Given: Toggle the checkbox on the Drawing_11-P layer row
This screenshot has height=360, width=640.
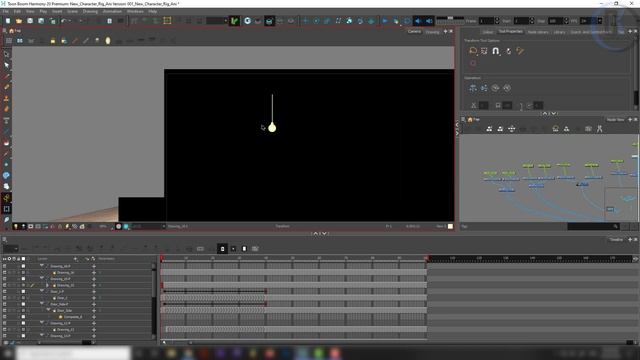Looking at the screenshot, I should pyautogui.click(x=23, y=323).
